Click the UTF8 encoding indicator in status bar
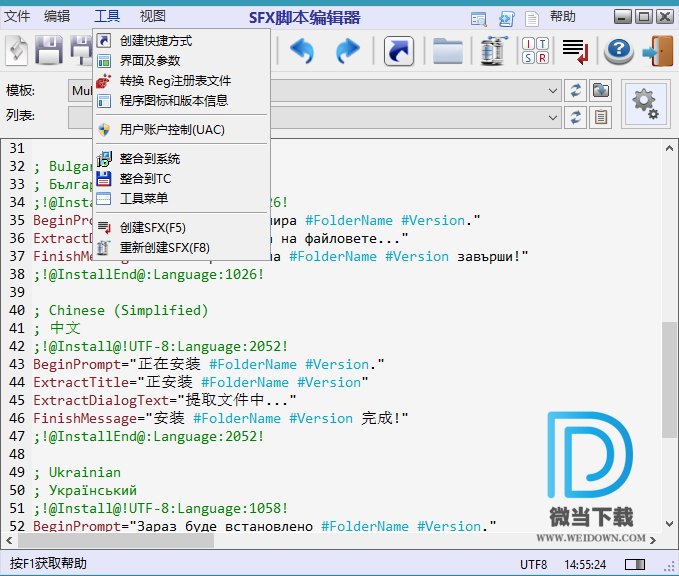679x576 pixels. (533, 565)
